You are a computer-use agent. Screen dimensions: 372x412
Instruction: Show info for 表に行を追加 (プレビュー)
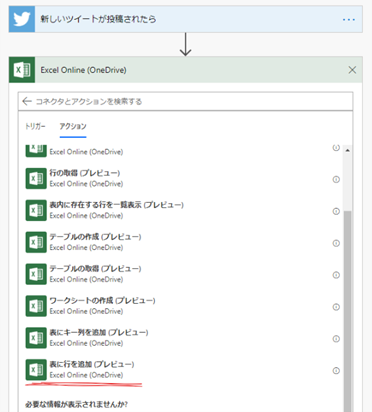336,371
